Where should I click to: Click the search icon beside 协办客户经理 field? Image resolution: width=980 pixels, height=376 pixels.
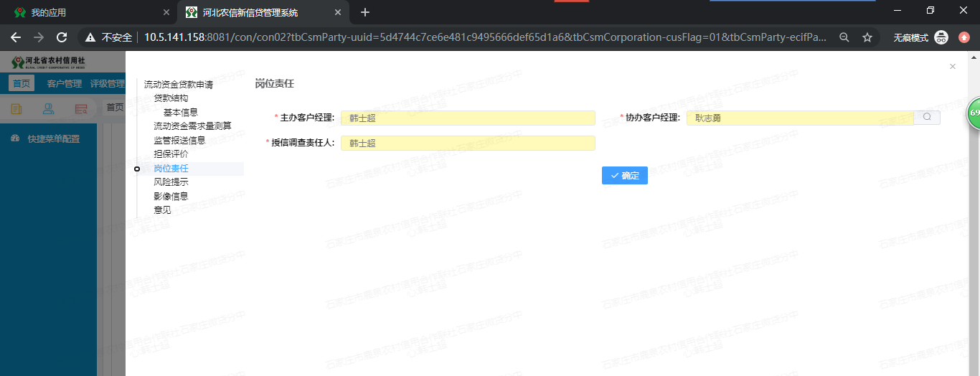pyautogui.click(x=926, y=118)
